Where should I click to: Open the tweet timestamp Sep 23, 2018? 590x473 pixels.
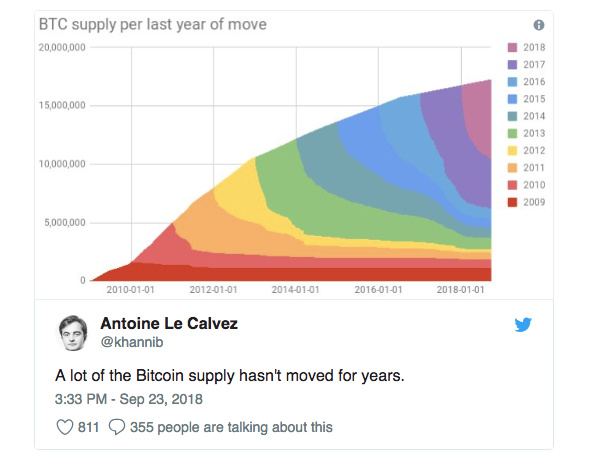161,399
